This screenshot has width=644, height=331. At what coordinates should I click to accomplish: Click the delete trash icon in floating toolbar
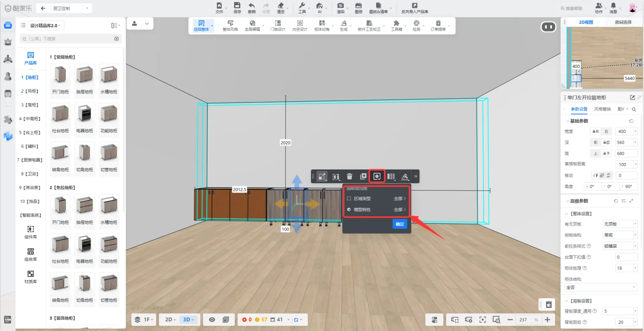(x=350, y=176)
